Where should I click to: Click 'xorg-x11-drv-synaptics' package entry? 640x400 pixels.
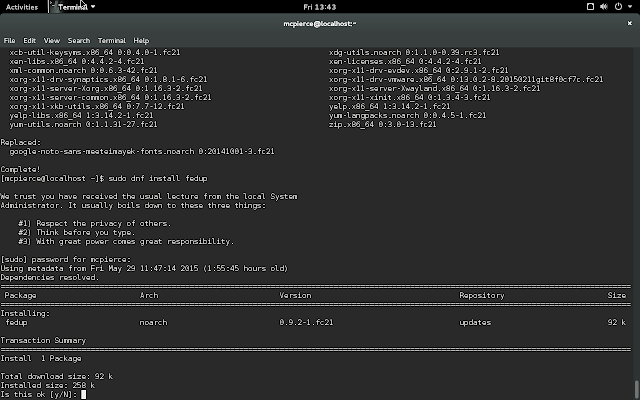(x=108, y=79)
